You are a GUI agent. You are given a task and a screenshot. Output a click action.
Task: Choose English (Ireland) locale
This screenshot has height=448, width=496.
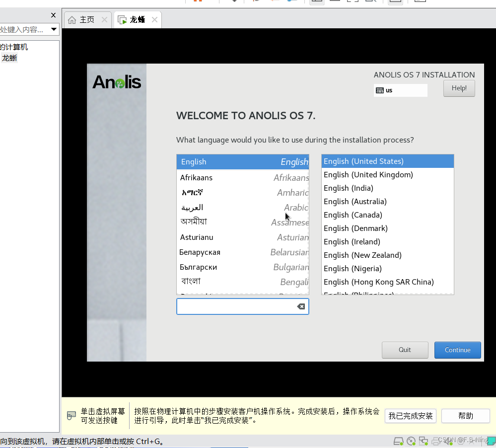[387, 242]
